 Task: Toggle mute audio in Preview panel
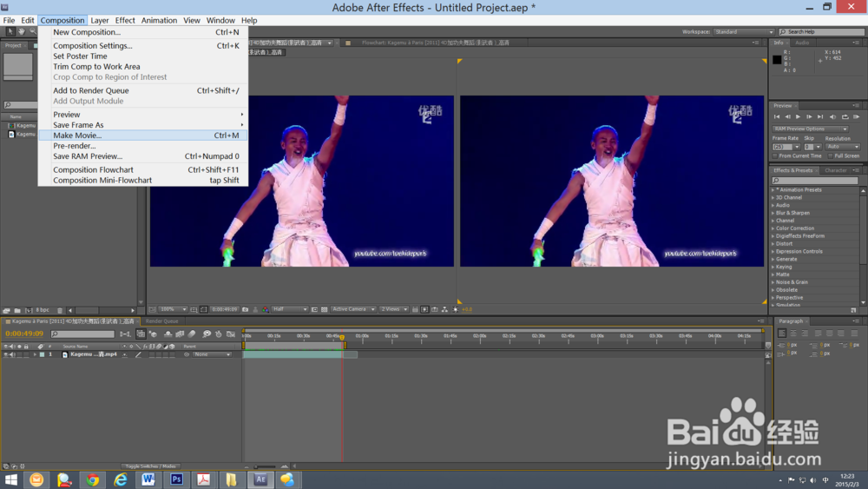pos(832,117)
